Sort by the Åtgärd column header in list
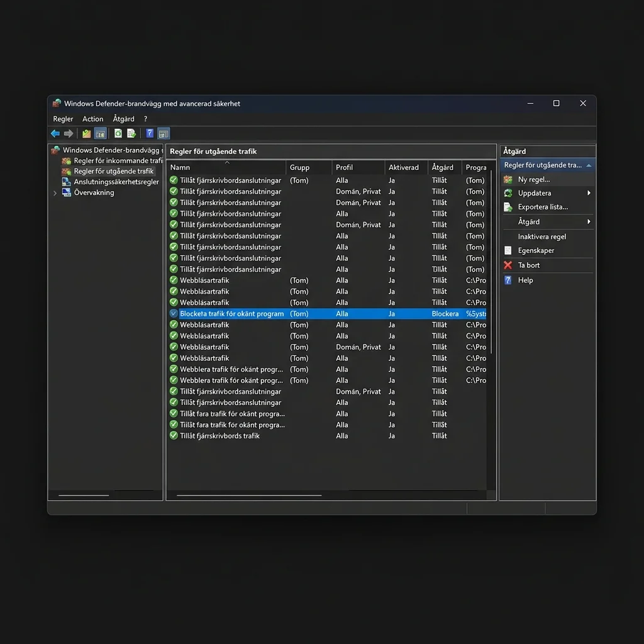Screen dimensions: 644x644 coord(445,167)
